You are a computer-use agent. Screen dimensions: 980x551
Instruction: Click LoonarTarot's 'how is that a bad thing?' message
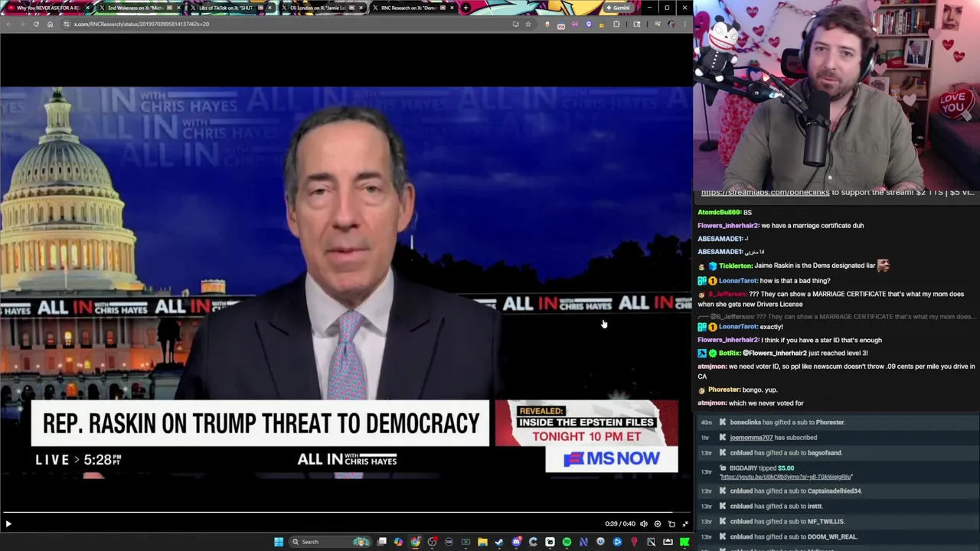[795, 281]
